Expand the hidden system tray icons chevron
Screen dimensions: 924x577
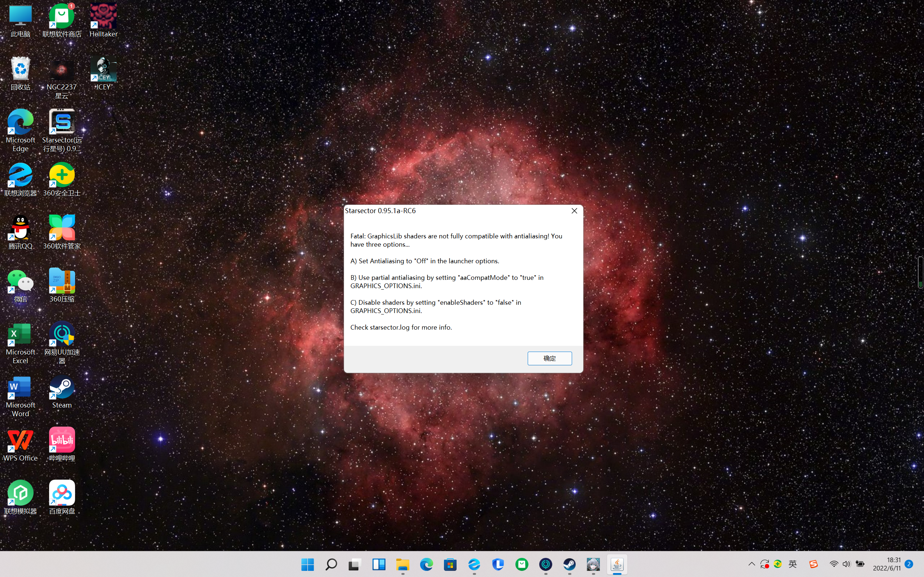751,564
